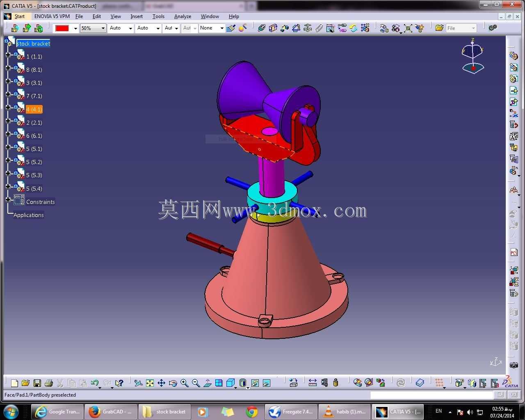
Task: Open the Tools menu
Action: tap(158, 16)
